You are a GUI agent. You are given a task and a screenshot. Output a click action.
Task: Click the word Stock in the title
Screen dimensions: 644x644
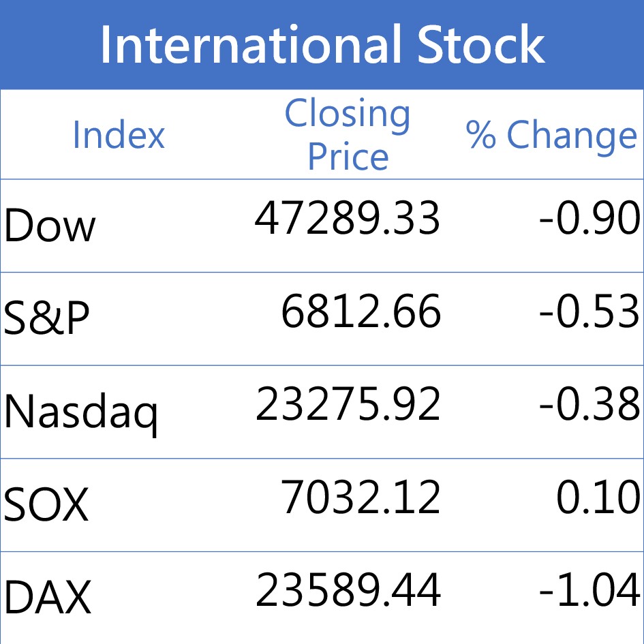coord(481,45)
